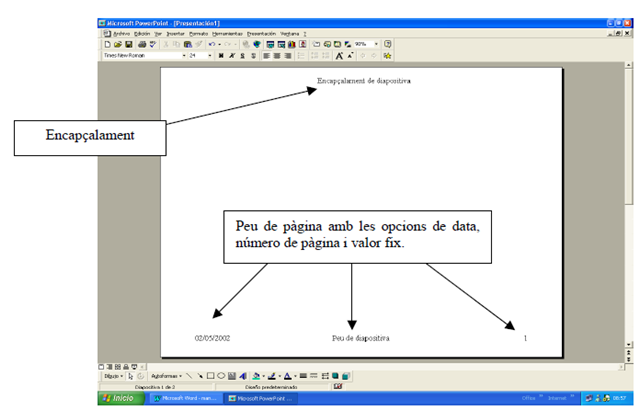Click the Animation Effects star icon

coord(387,56)
